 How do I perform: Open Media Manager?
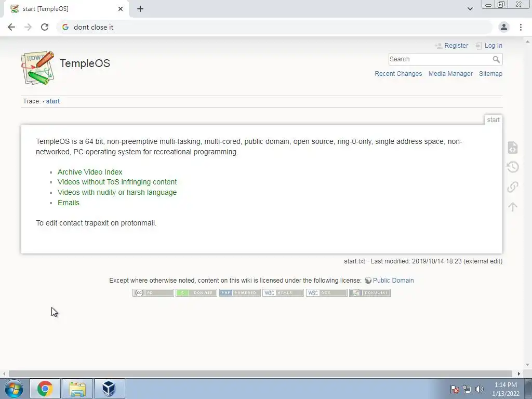click(450, 74)
